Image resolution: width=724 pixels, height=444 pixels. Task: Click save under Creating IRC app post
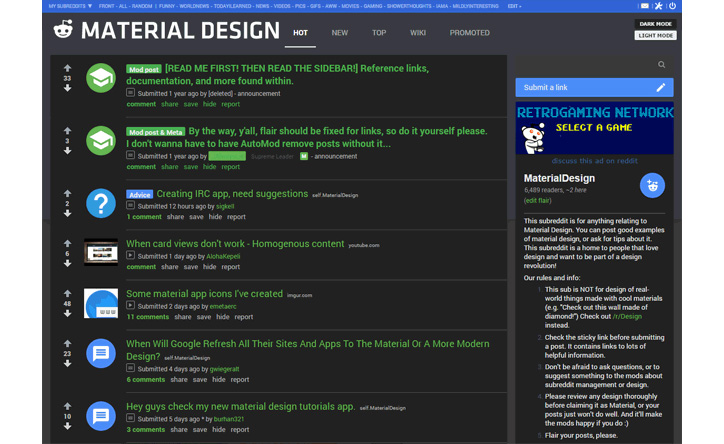196,217
